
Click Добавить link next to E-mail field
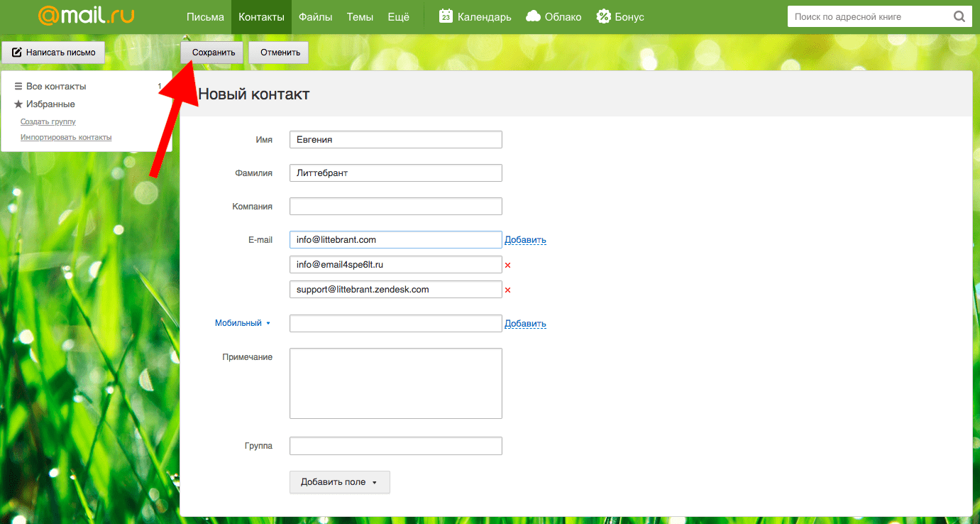point(525,240)
